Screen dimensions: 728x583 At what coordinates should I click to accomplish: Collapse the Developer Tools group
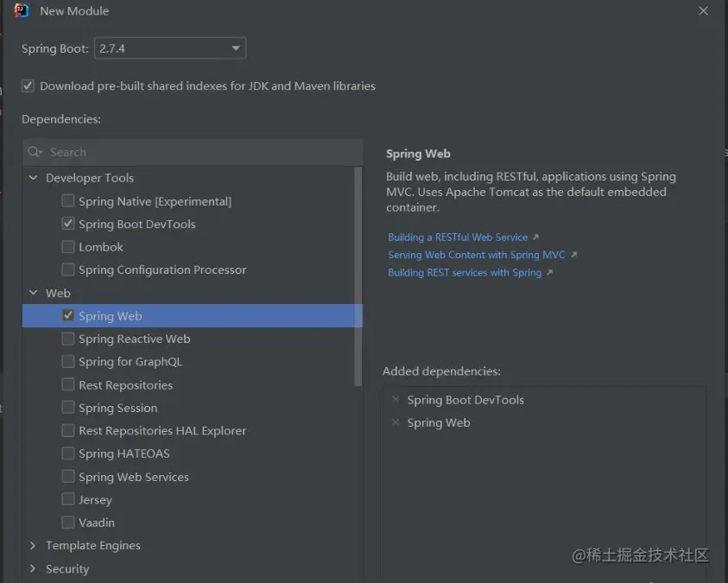tap(33, 178)
